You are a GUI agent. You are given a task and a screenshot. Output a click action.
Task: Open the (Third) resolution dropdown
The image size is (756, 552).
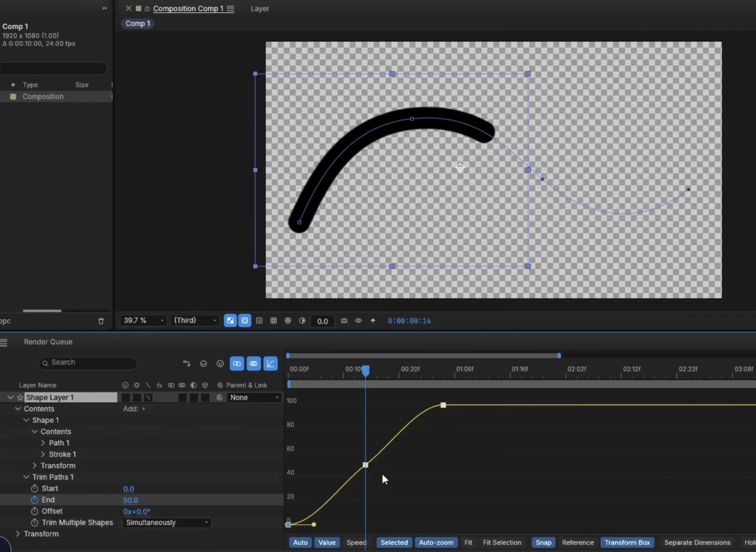(x=195, y=321)
